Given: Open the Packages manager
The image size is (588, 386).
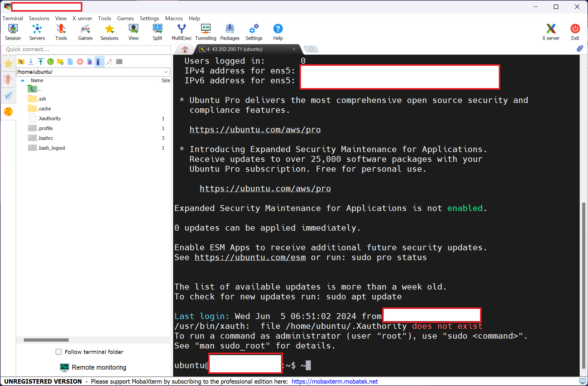Looking at the screenshot, I should coord(230,32).
